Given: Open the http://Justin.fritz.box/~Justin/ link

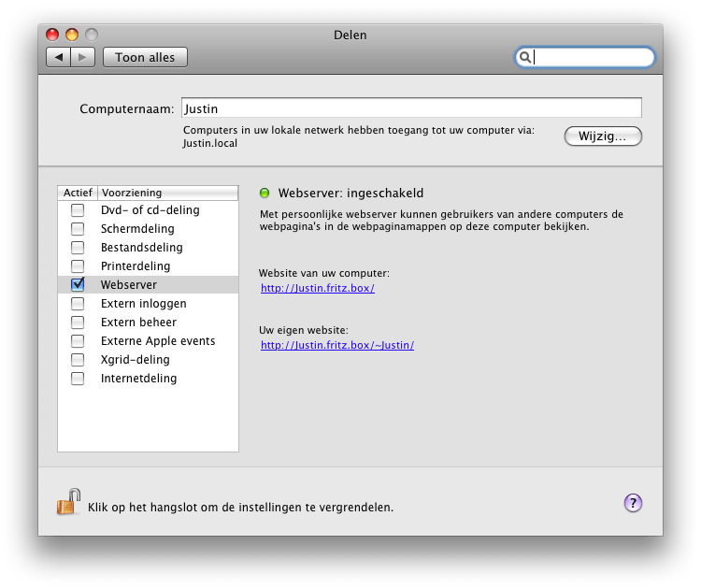Looking at the screenshot, I should [337, 345].
